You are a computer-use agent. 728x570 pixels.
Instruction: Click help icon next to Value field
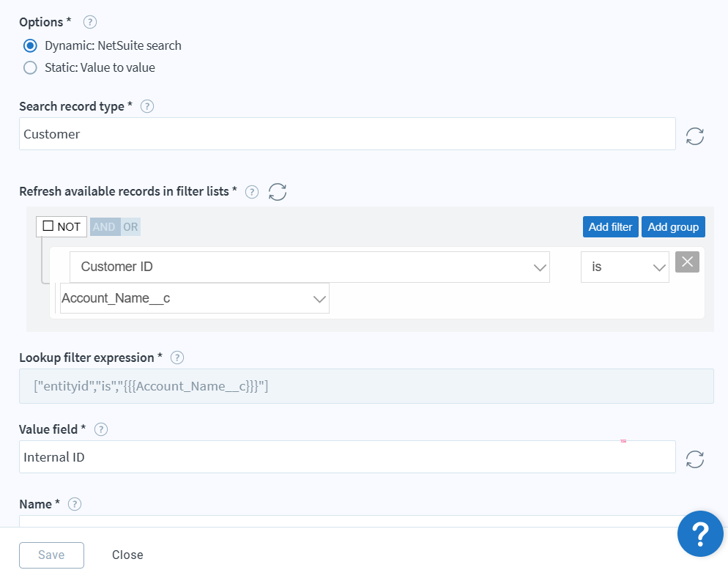click(102, 429)
